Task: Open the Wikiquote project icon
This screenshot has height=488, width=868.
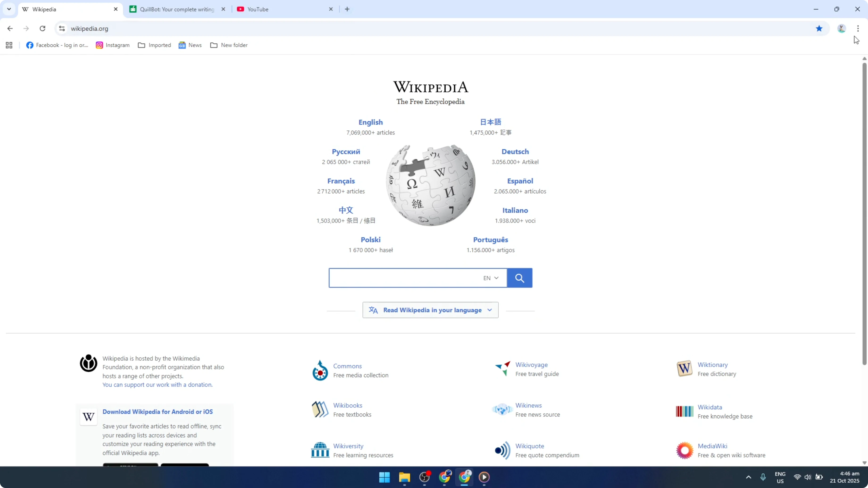Action: pos(502,450)
